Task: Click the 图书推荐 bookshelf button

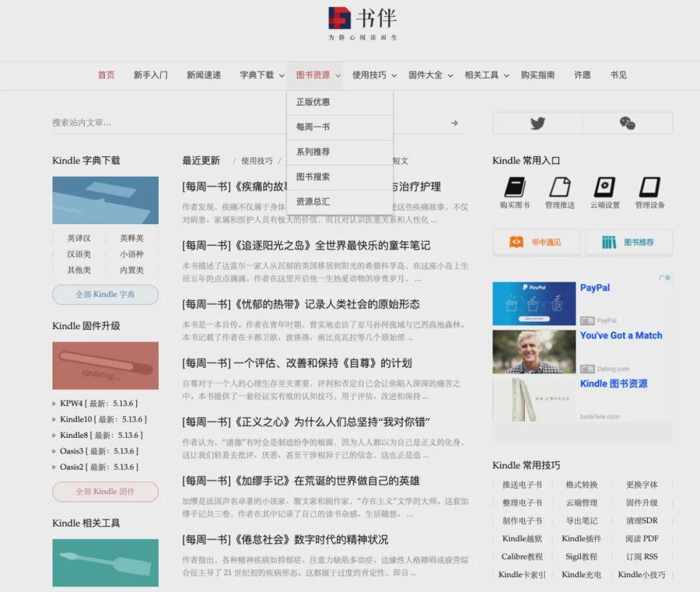Action: coord(629,242)
